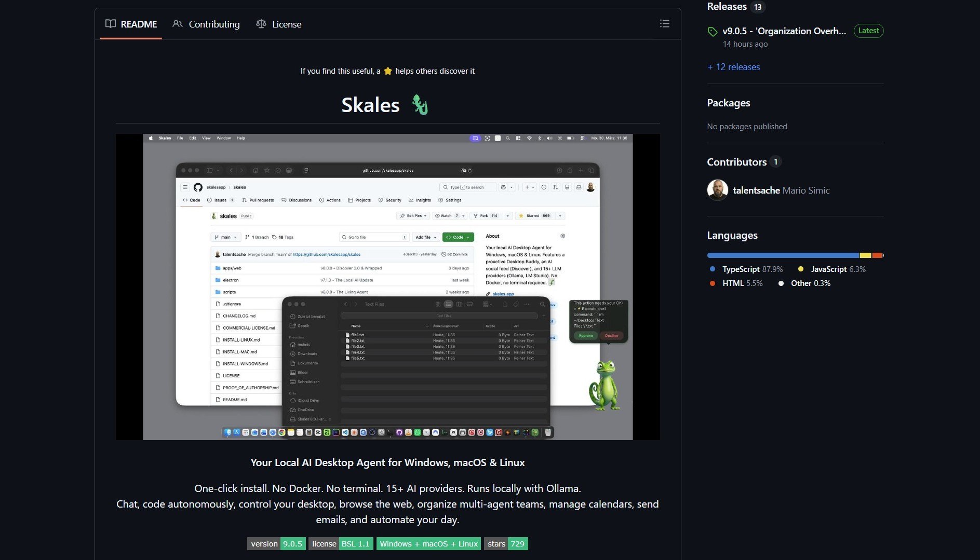Image resolution: width=980 pixels, height=560 pixels.
Task: Click the yellow JavaScript language dot
Action: pyautogui.click(x=800, y=269)
